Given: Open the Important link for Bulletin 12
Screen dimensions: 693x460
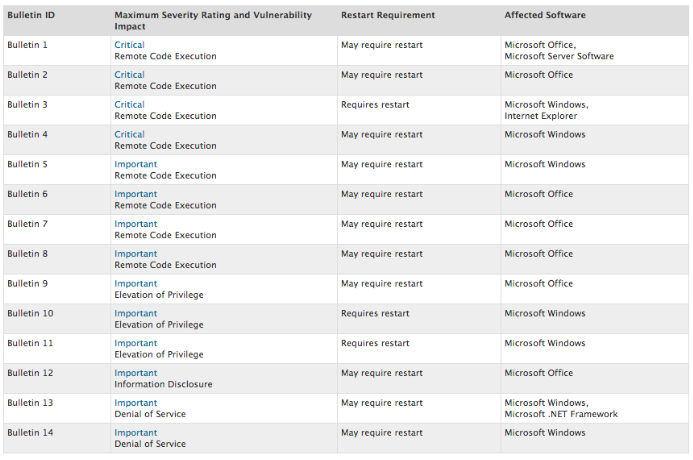Looking at the screenshot, I should 136,373.
